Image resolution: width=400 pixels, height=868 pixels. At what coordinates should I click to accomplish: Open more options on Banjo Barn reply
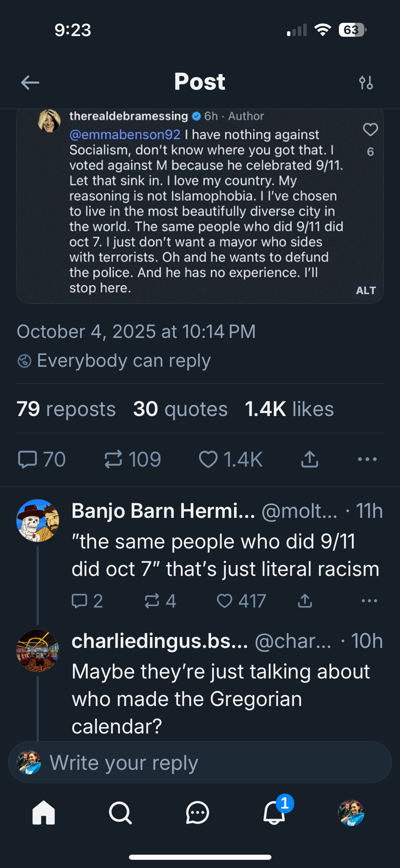point(369,601)
